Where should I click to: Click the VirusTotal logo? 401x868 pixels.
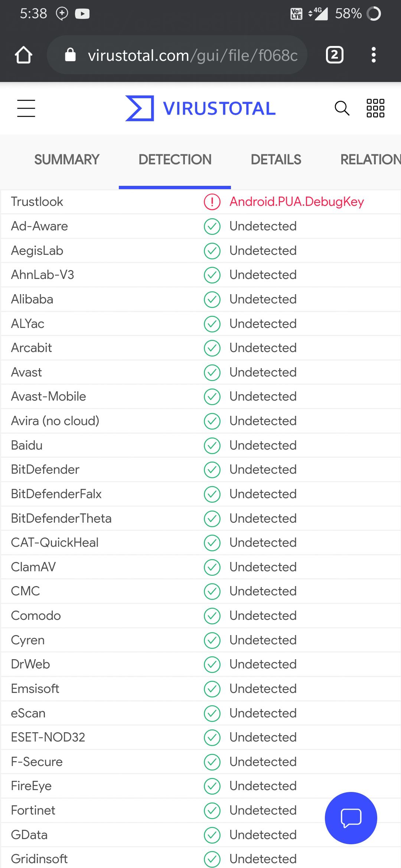pyautogui.click(x=200, y=108)
